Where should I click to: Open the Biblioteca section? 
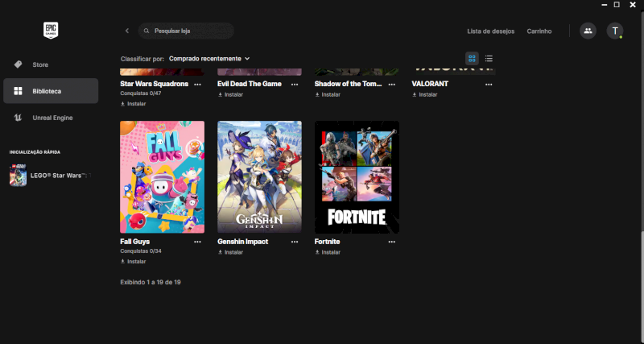(51, 91)
